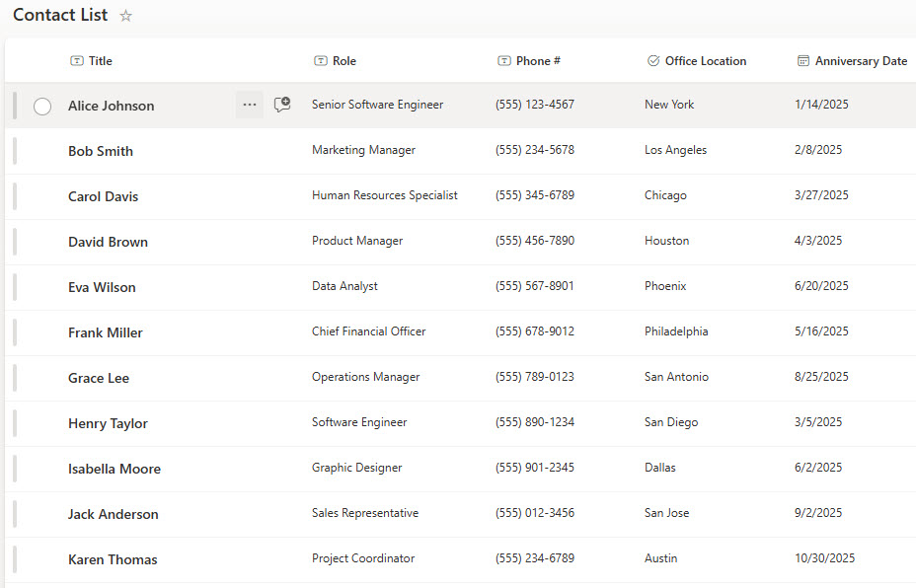Open the Title column header menu
The image size is (916, 588).
101,61
